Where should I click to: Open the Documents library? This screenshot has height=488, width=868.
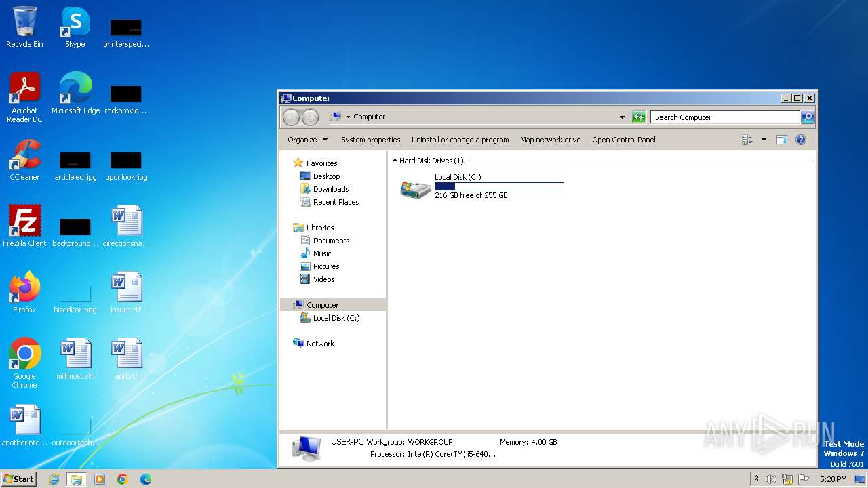pos(324,241)
